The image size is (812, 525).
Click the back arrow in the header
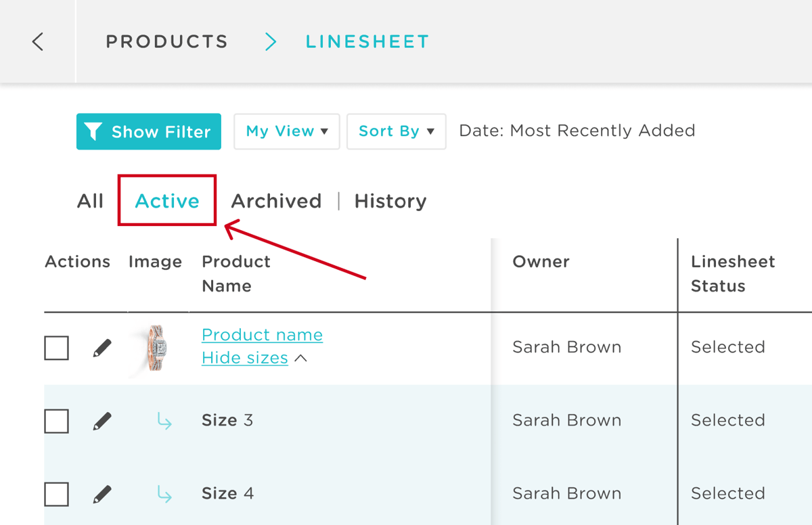click(x=37, y=41)
